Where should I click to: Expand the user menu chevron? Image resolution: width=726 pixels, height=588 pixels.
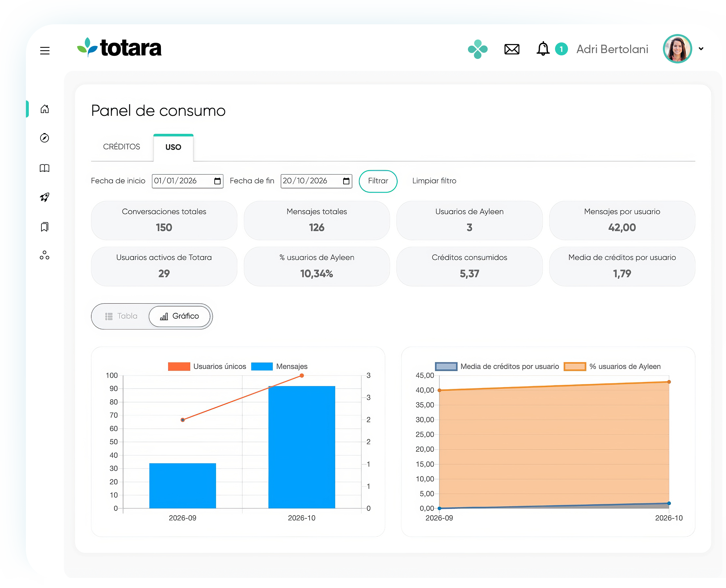[x=701, y=49]
